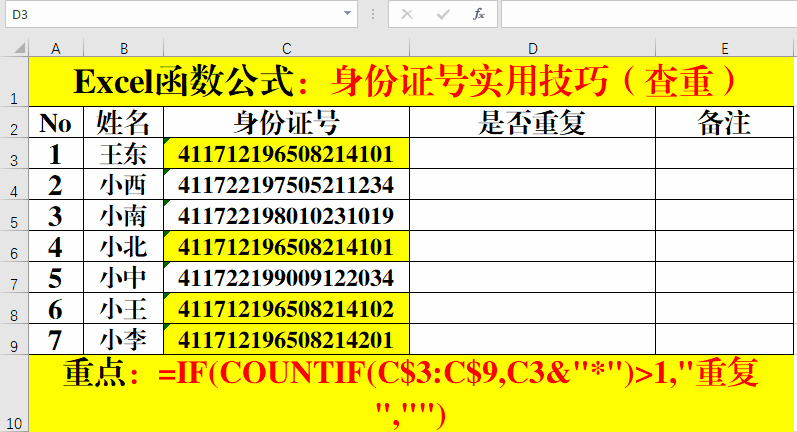This screenshot has width=797, height=432.
Task: Select row 2 header
Action: tap(14, 122)
